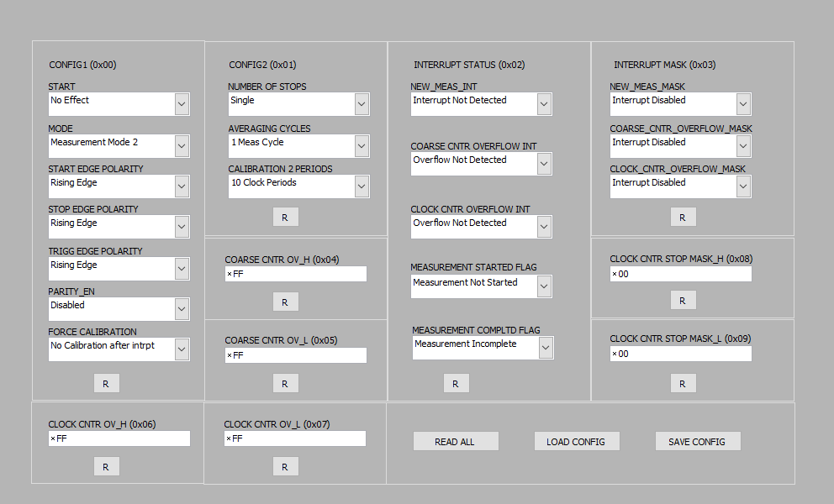834x504 pixels.
Task: Open the NEW_MEAS_INT dropdown
Action: pyautogui.click(x=544, y=104)
